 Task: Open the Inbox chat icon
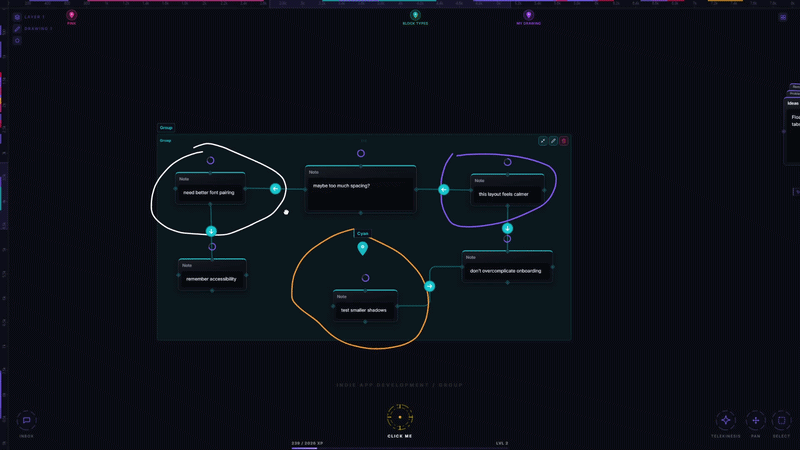(x=27, y=420)
